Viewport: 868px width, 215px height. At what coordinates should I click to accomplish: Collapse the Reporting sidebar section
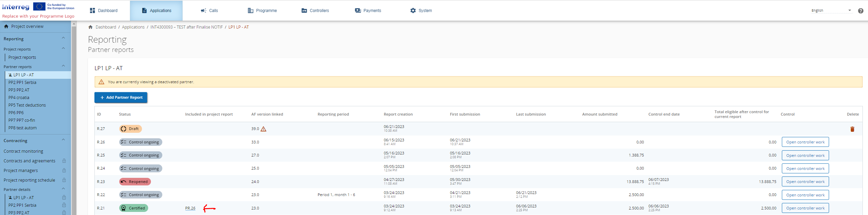tap(63, 38)
